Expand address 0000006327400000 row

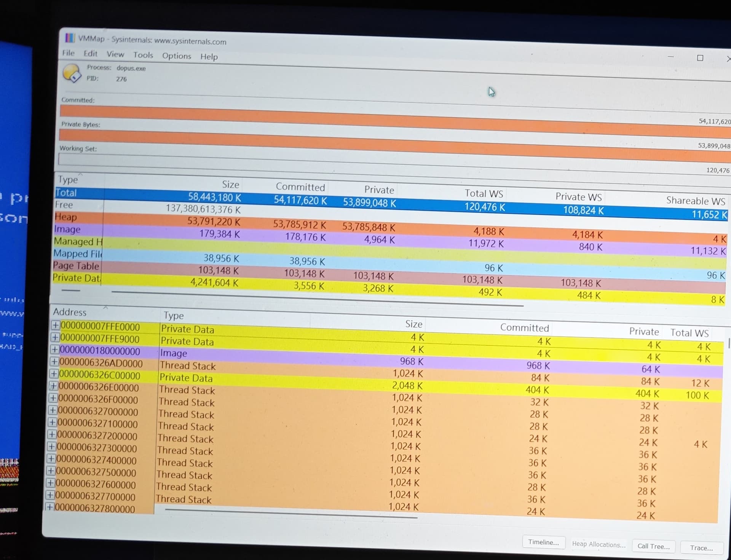(51, 459)
